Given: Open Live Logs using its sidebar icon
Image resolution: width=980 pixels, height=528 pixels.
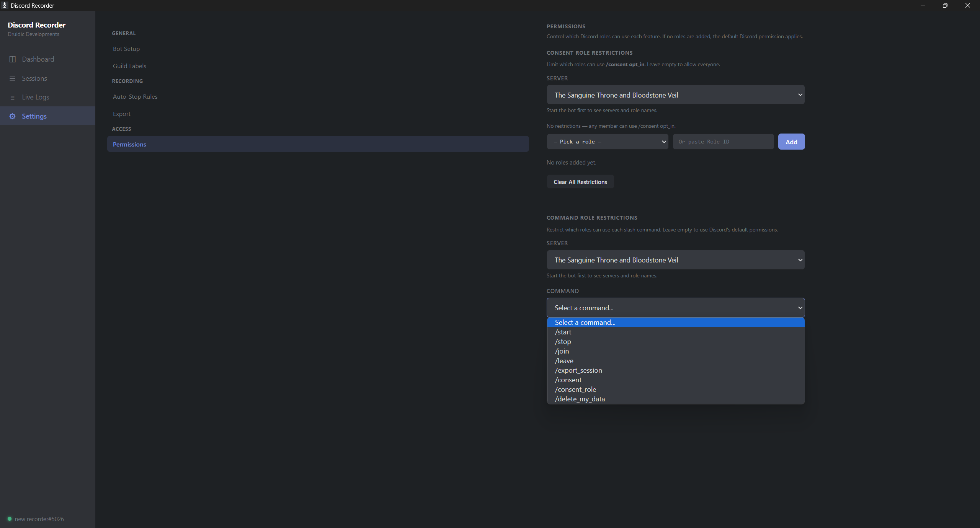Looking at the screenshot, I should [x=13, y=97].
